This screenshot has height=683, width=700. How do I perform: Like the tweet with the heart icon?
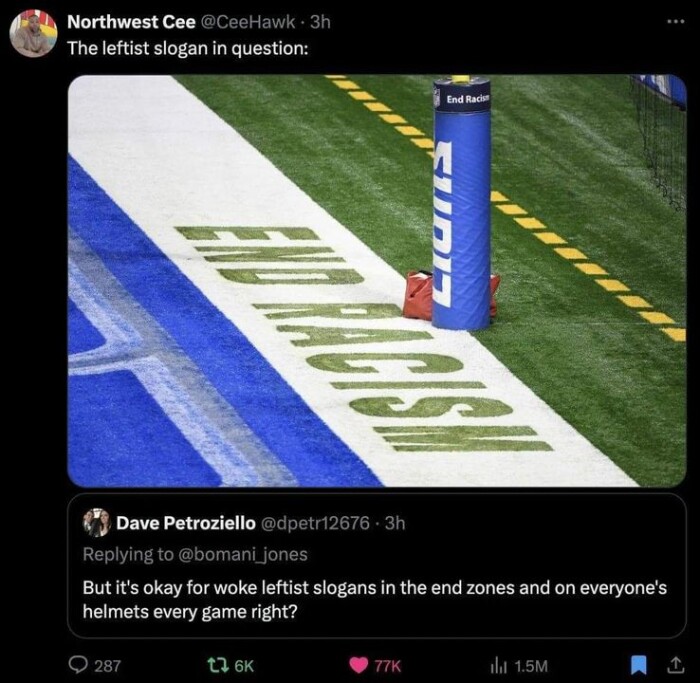pos(356,664)
